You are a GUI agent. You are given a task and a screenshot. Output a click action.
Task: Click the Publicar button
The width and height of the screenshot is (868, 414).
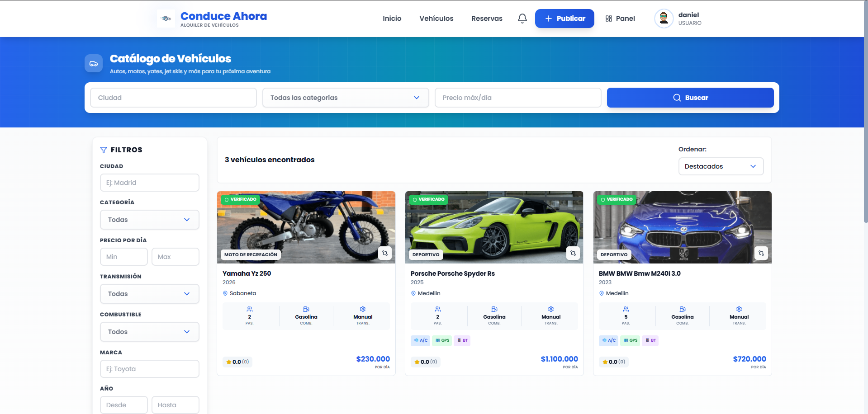click(x=564, y=19)
